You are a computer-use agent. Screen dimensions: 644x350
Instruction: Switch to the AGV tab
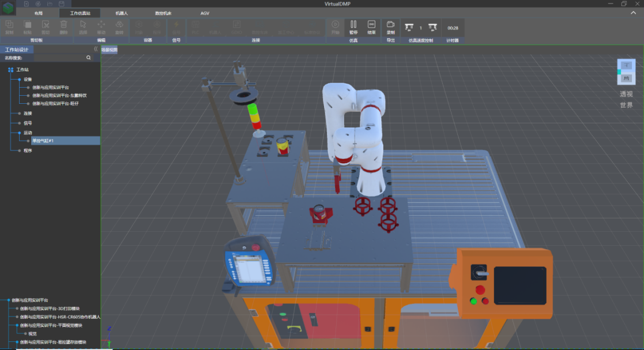point(205,13)
